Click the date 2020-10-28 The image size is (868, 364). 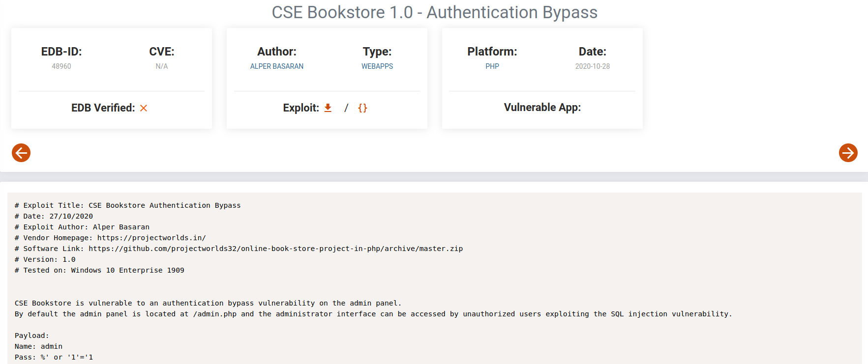(x=592, y=66)
